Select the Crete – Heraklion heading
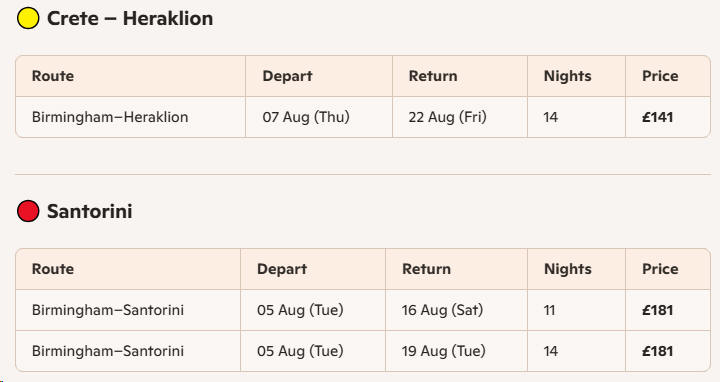 pos(130,18)
